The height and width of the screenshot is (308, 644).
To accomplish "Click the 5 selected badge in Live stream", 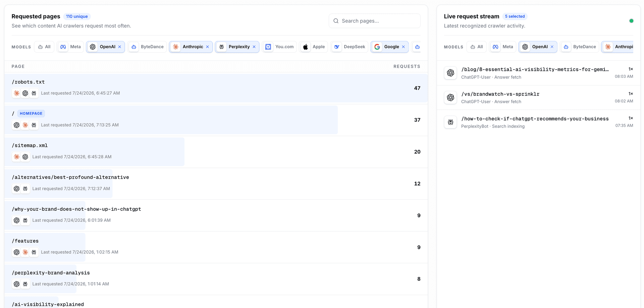I will [x=515, y=16].
